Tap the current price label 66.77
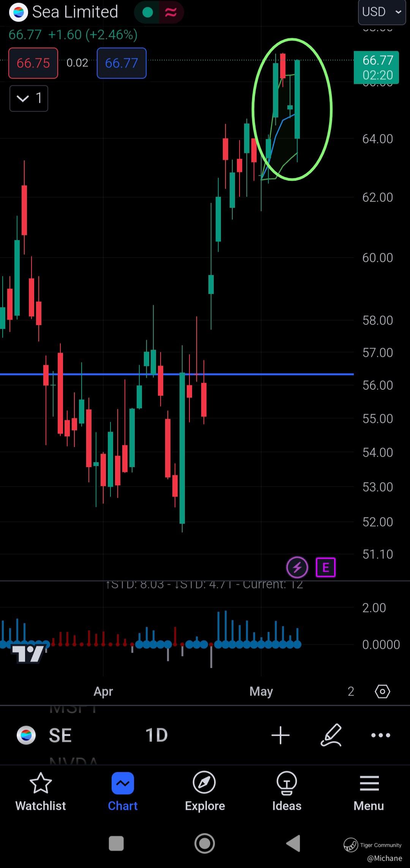410x868 pixels. click(376, 67)
